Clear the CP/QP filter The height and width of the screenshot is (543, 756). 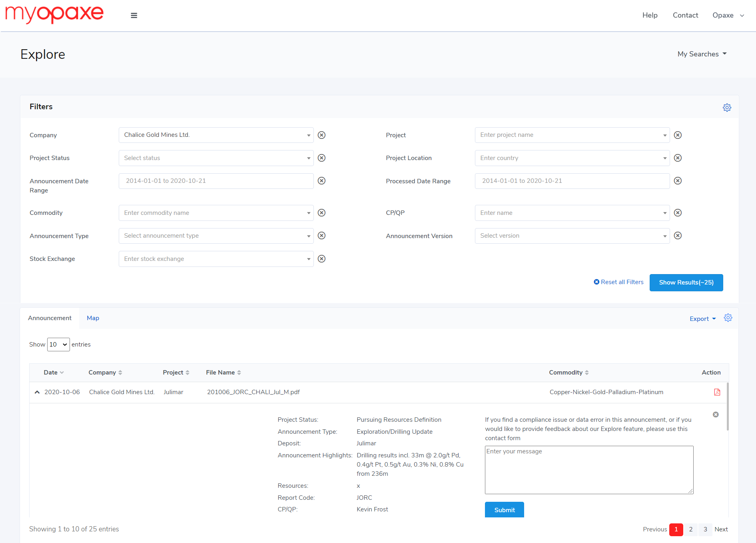678,213
